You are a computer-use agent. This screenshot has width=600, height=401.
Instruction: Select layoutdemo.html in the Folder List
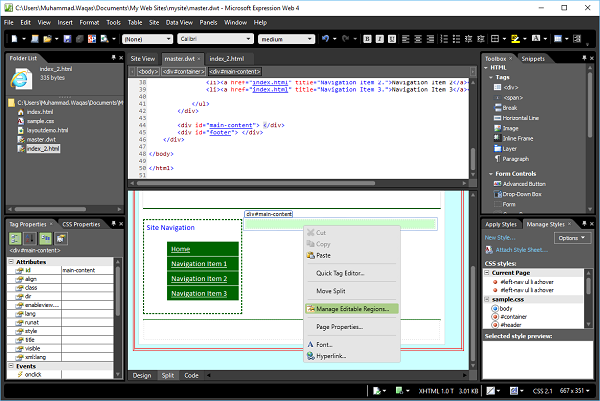[47, 130]
